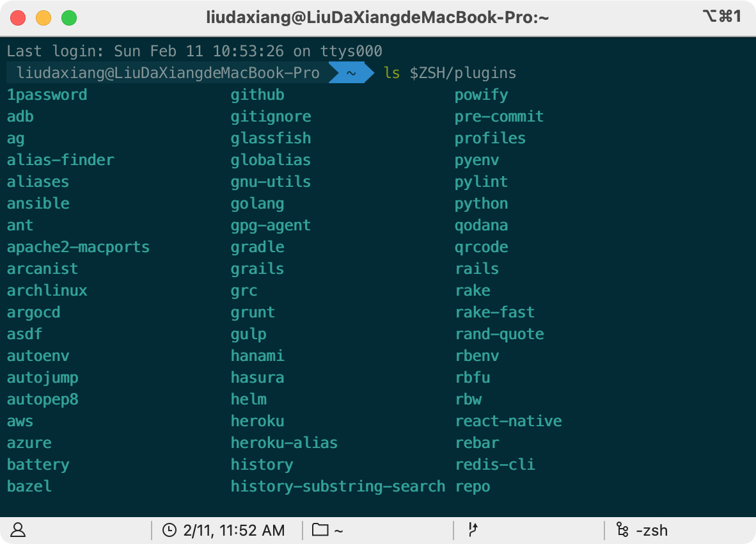Click the redis-cli entry

pyautogui.click(x=495, y=465)
